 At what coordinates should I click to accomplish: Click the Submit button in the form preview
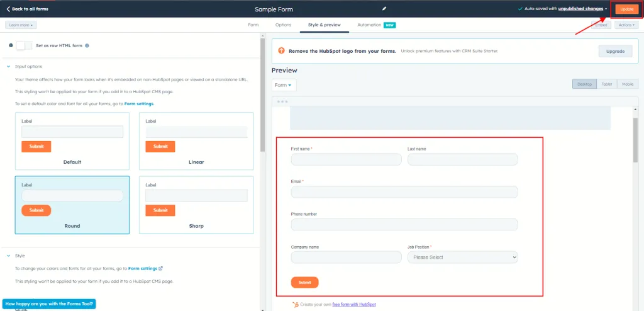(x=305, y=282)
